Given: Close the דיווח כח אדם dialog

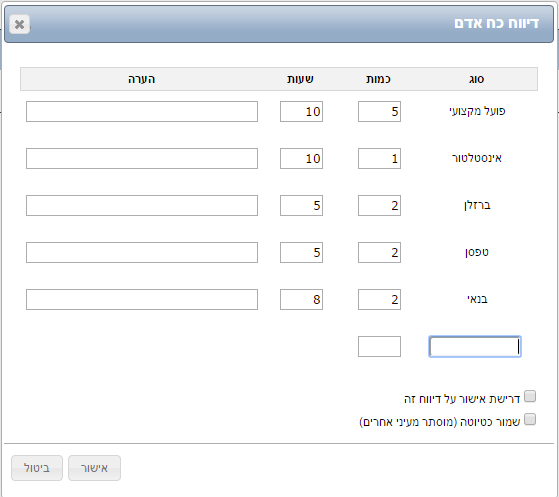Looking at the screenshot, I should point(20,24).
